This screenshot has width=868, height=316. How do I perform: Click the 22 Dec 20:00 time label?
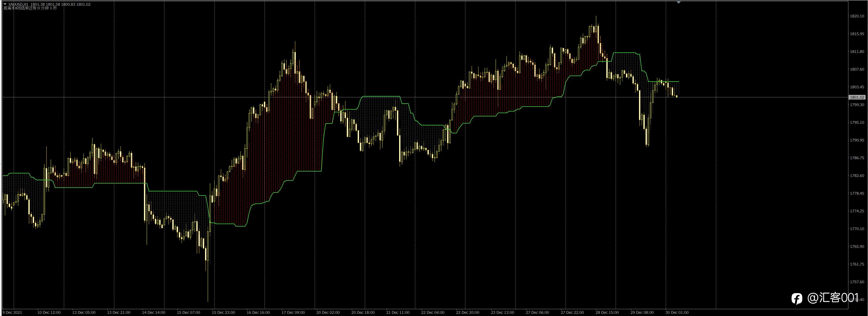point(467,313)
